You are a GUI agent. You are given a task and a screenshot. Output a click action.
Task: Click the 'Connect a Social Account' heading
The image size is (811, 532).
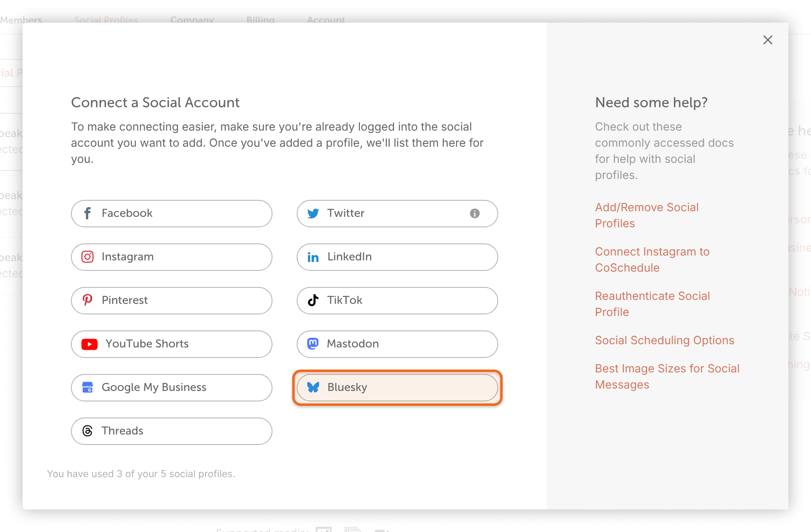(155, 102)
